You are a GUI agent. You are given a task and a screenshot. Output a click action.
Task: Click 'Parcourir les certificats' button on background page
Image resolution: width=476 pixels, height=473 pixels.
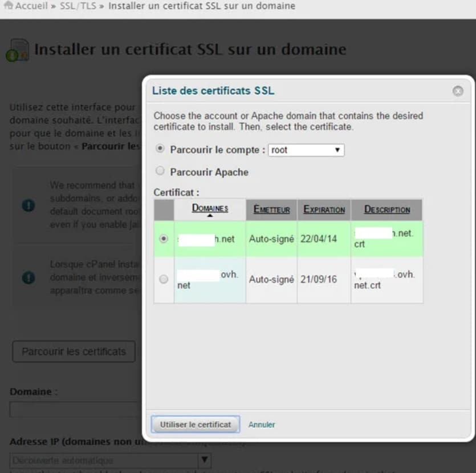[x=74, y=351]
